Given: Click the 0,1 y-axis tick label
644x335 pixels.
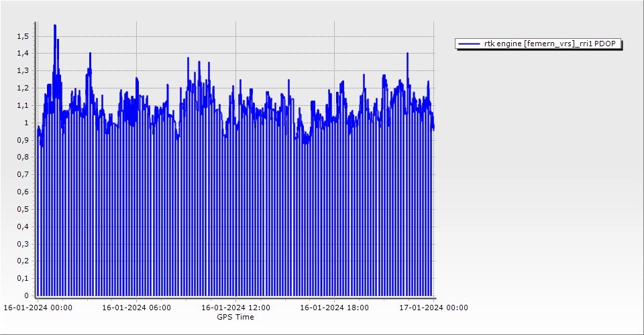Looking at the screenshot, I should (x=22, y=278).
